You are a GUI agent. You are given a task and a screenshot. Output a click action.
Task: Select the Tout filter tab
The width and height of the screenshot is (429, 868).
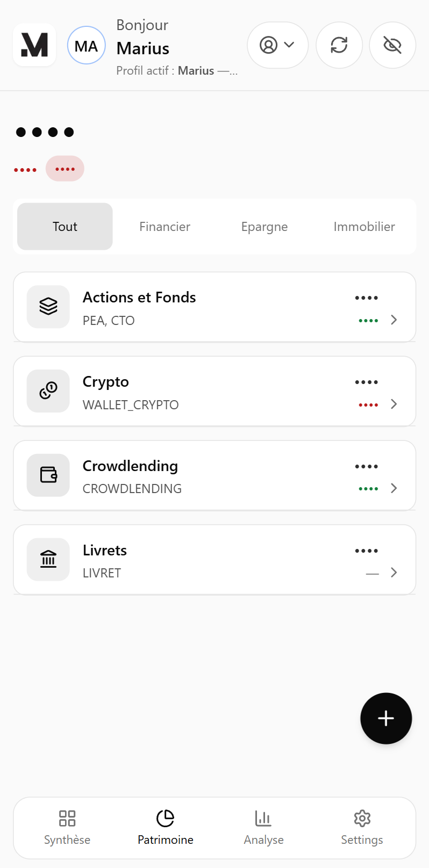point(65,227)
